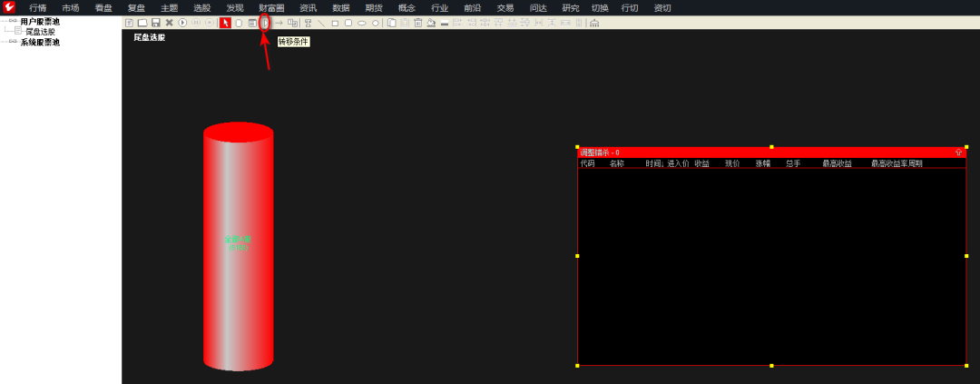The width and height of the screenshot is (980, 384).
Task: Open the 行情 menu
Action: [38, 8]
